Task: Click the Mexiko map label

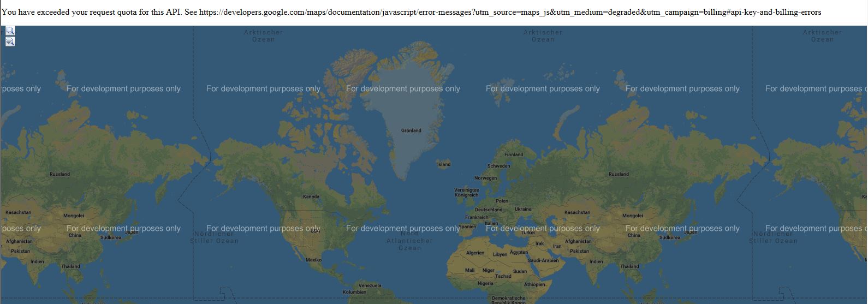Action: tap(314, 260)
